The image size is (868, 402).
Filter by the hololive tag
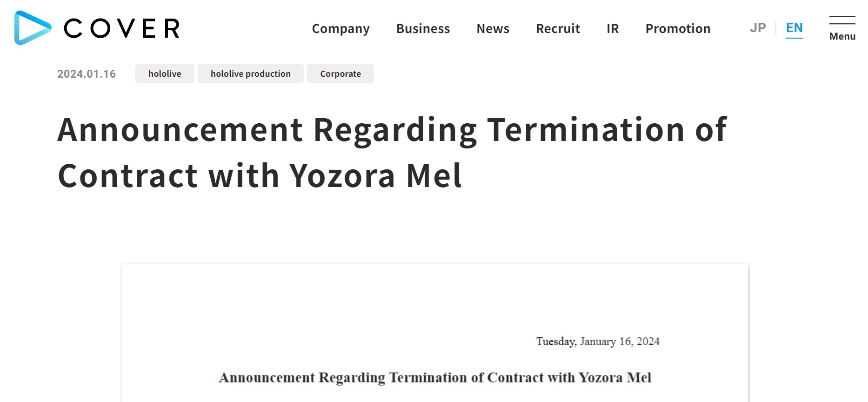165,74
